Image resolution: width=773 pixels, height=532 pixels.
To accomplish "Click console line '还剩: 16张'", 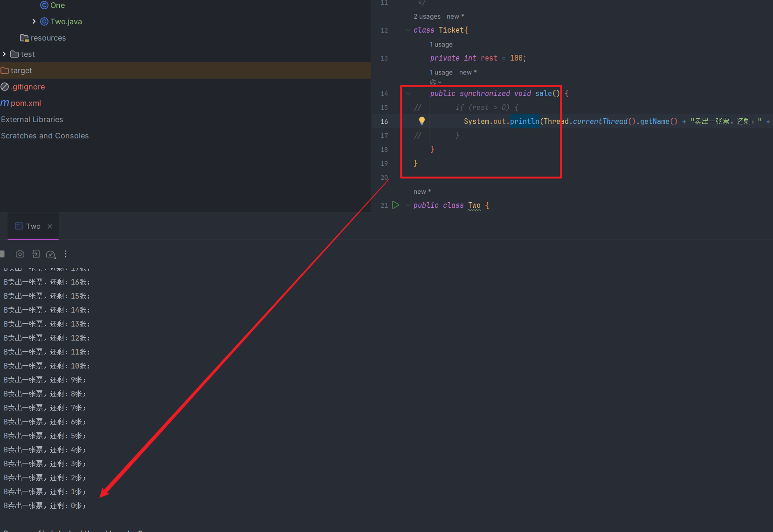I will pyautogui.click(x=47, y=282).
